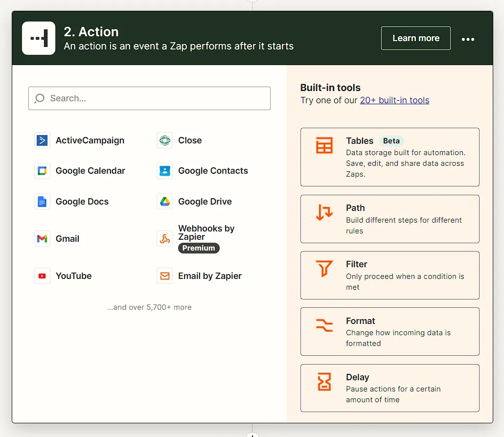The height and width of the screenshot is (437, 504).
Task: Click the ActiveCampaign label
Action: (90, 140)
